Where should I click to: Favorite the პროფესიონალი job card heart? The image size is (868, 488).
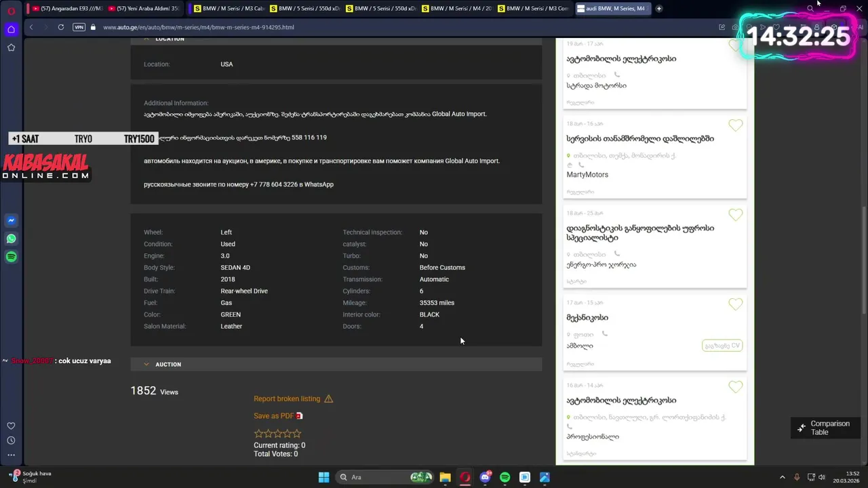click(x=735, y=387)
